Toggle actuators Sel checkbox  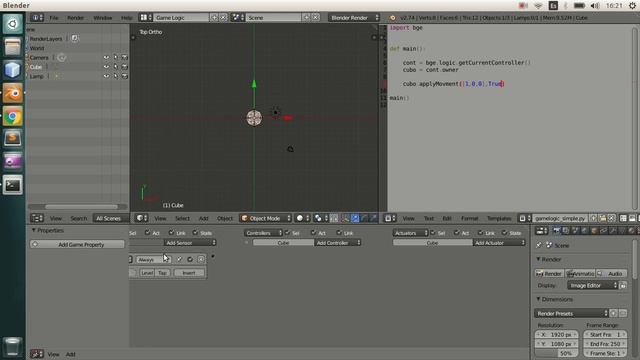point(433,233)
